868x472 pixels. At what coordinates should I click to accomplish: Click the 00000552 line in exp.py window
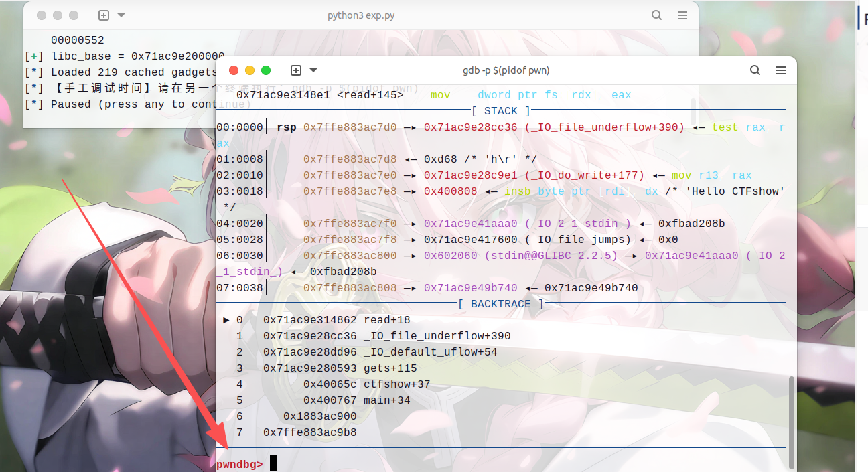[78, 40]
